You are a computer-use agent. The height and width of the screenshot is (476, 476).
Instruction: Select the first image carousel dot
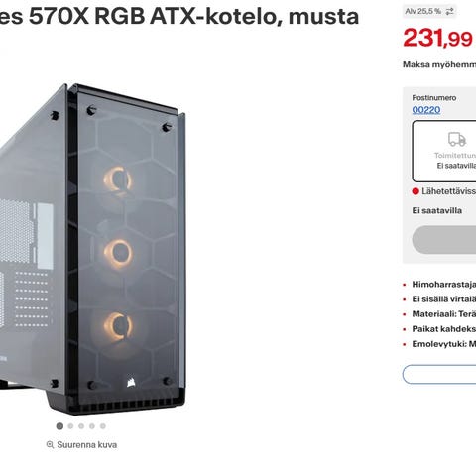pos(59,426)
